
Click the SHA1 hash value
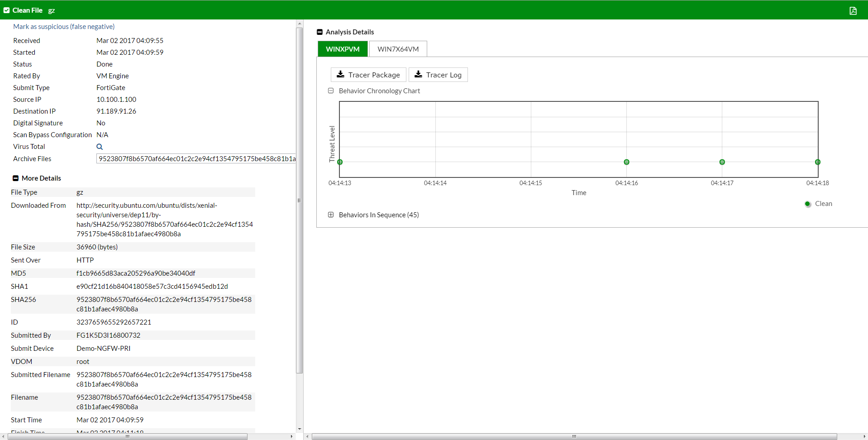[x=152, y=287]
